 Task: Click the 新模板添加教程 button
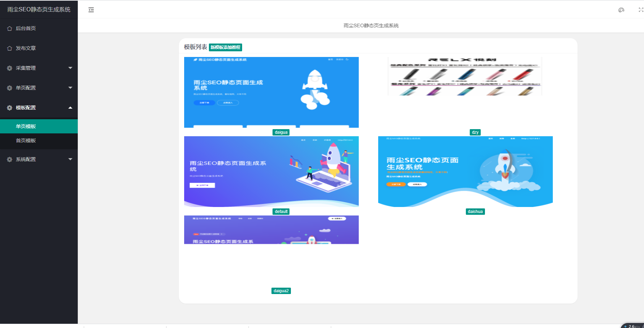click(x=226, y=47)
